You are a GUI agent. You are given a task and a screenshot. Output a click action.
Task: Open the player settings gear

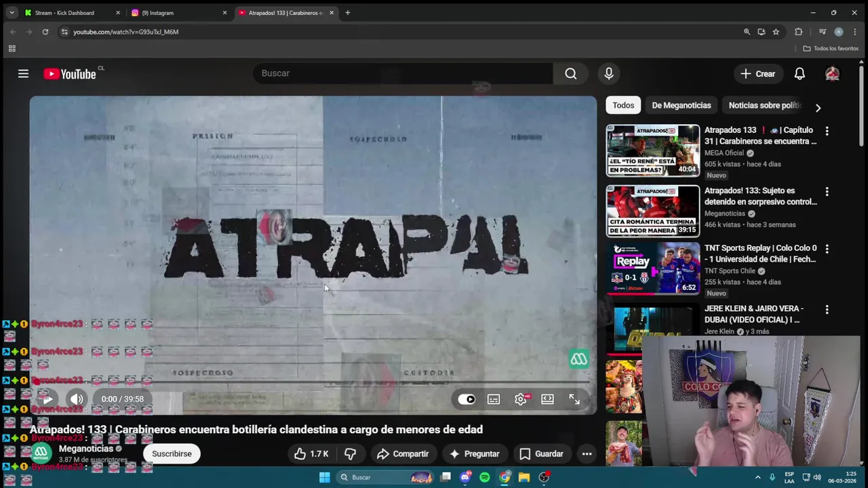point(521,399)
